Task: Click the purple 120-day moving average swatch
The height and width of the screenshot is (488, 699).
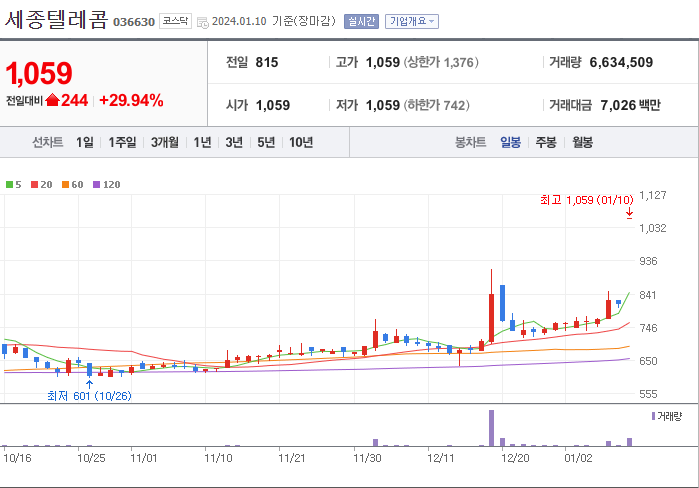Action: click(x=96, y=185)
